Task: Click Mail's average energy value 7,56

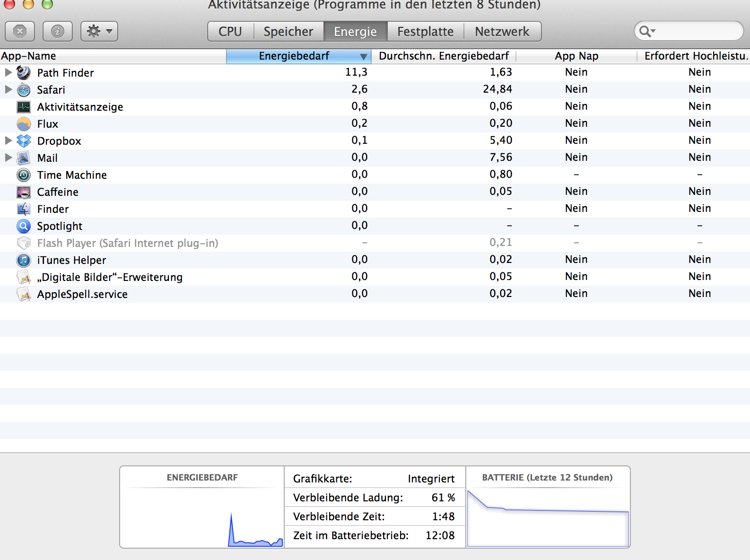Action: point(501,157)
